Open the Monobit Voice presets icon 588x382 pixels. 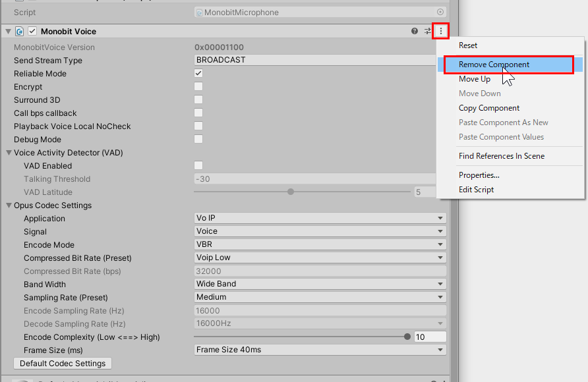click(428, 31)
